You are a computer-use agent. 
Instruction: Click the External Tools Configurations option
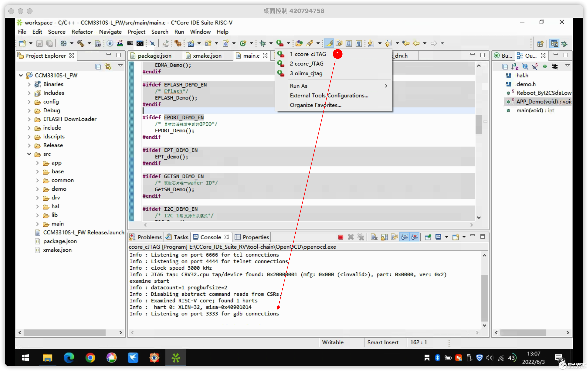329,95
